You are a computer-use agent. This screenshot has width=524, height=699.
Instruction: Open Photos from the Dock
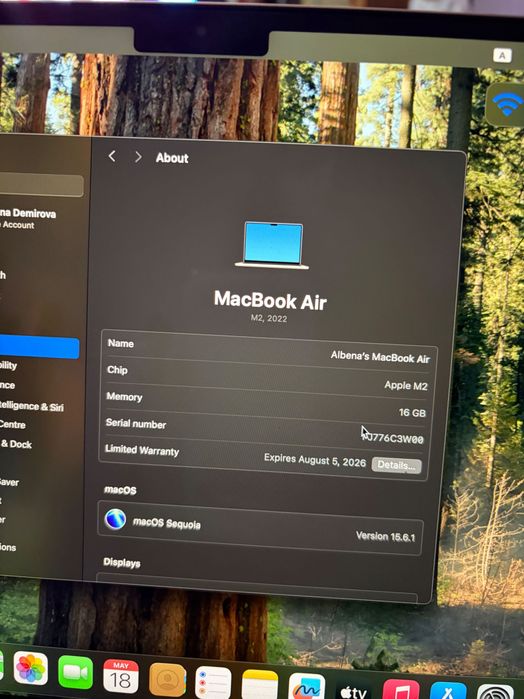pyautogui.click(x=30, y=669)
